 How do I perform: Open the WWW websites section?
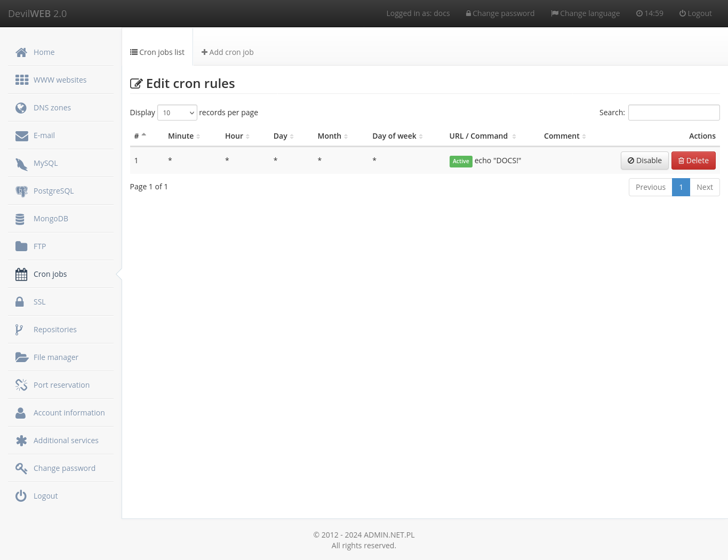point(60,79)
